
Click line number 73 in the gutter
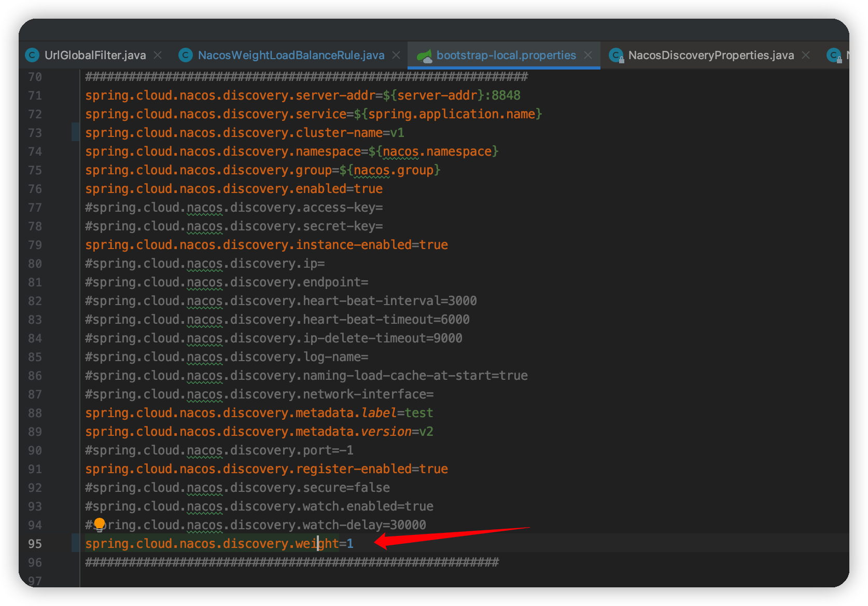tap(35, 132)
